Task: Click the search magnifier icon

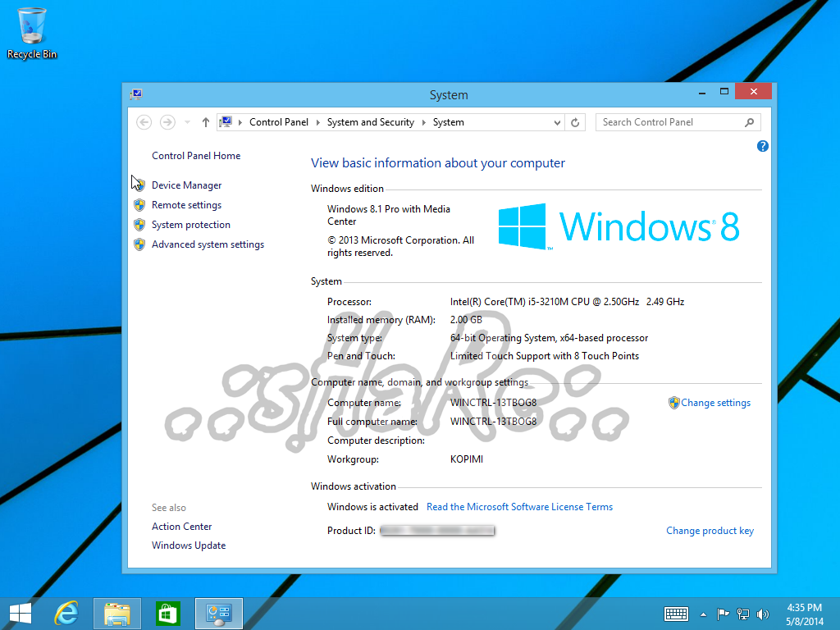Action: click(x=750, y=122)
